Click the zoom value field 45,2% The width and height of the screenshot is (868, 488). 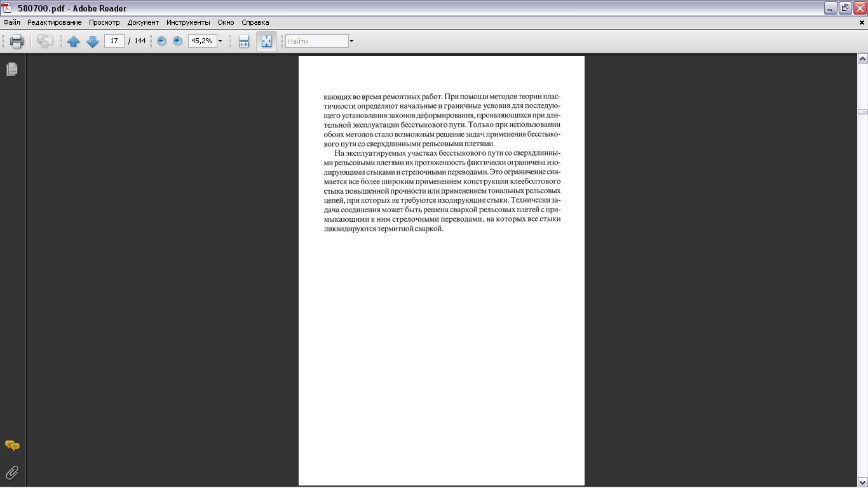point(203,41)
